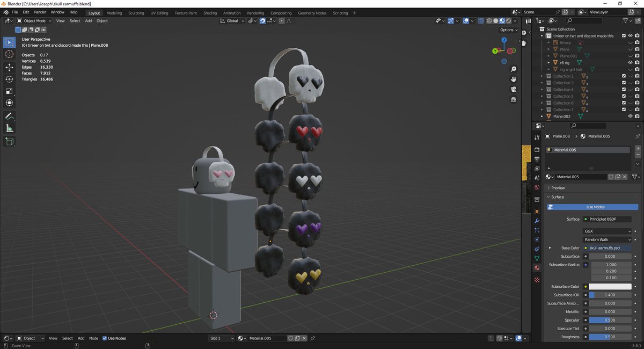Hide the r6 rig object in viewport
This screenshot has height=349, width=644.
(630, 62)
